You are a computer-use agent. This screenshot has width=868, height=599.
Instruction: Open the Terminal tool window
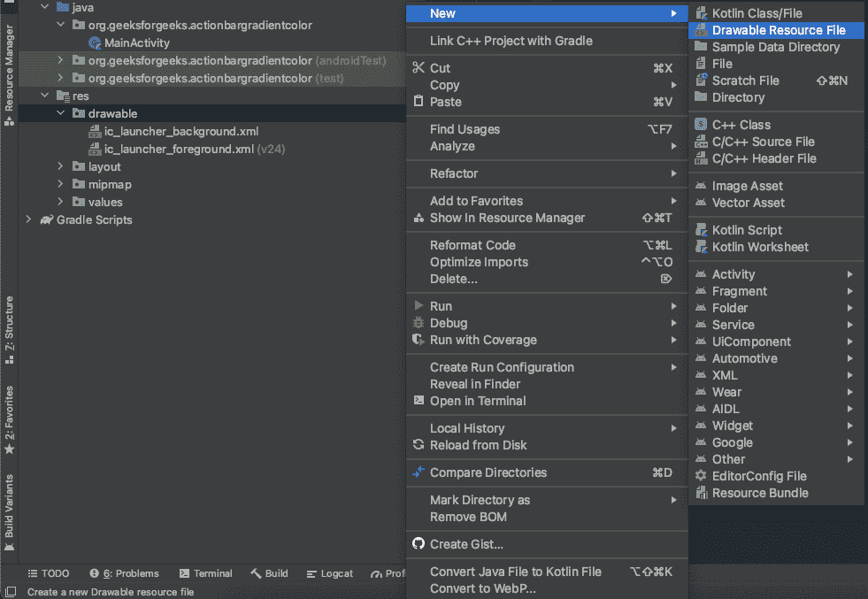[205, 573]
